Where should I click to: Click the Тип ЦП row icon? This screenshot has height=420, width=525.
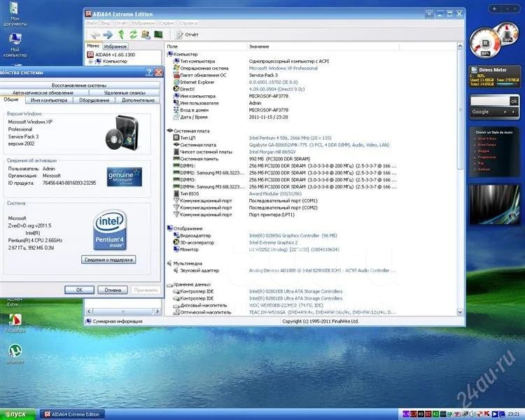[176, 138]
